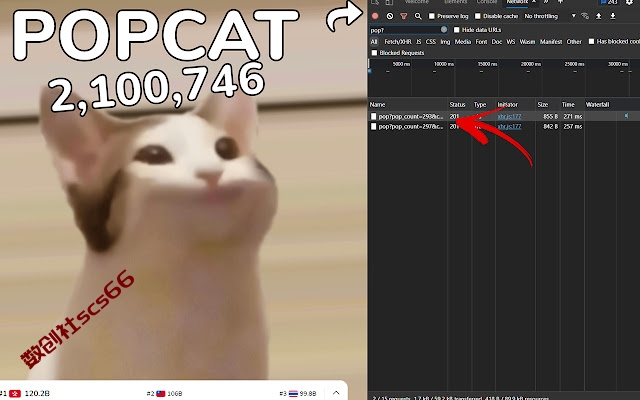Toggle device emulation toolbar icon

(x=389, y=2)
